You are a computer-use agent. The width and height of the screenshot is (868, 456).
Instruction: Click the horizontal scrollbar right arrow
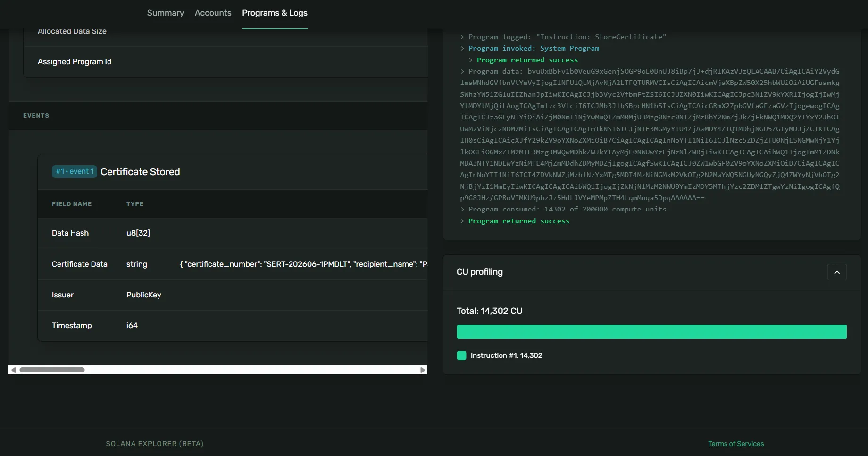click(423, 370)
